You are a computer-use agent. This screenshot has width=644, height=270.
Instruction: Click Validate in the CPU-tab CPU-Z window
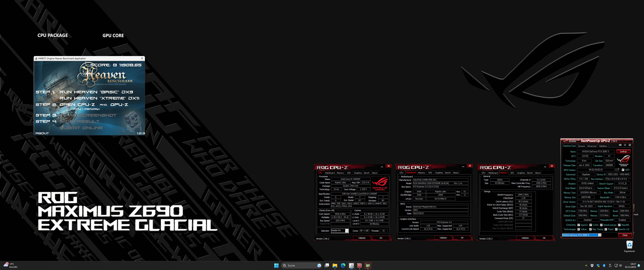tap(362, 238)
